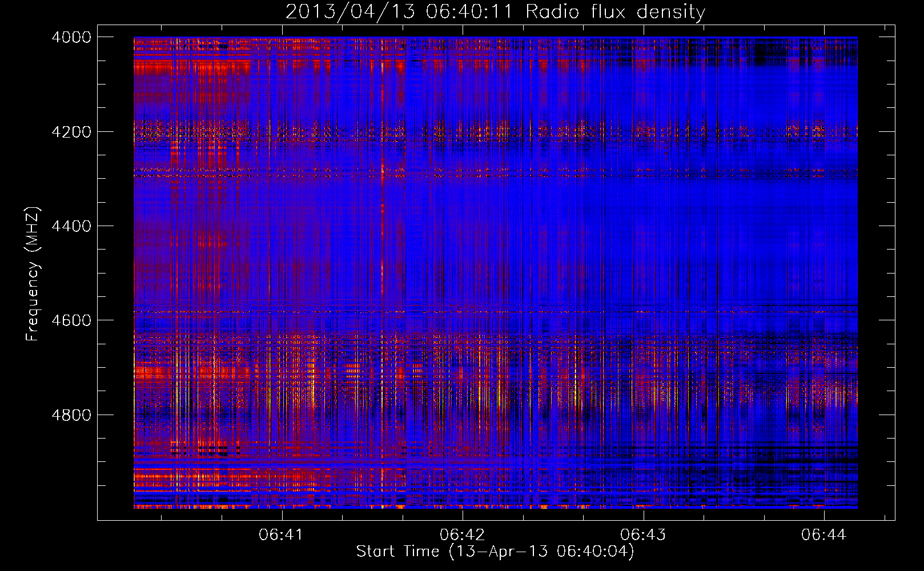Click the 06:43 time tick label

pos(642,535)
